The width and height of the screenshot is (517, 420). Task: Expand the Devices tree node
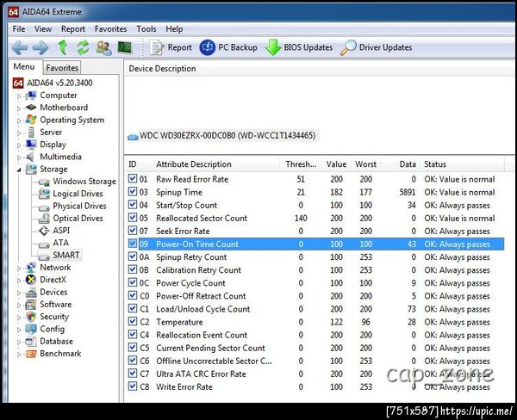click(19, 293)
